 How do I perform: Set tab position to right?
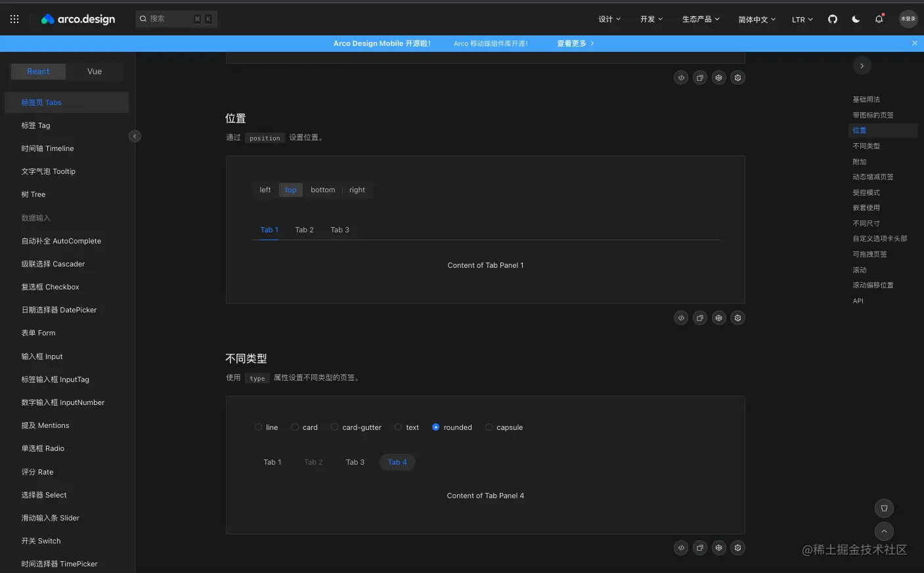click(x=357, y=190)
